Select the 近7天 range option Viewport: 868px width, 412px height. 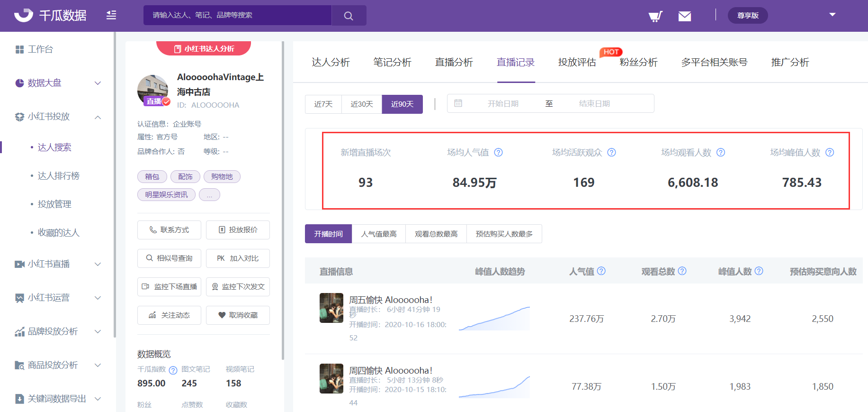click(323, 104)
